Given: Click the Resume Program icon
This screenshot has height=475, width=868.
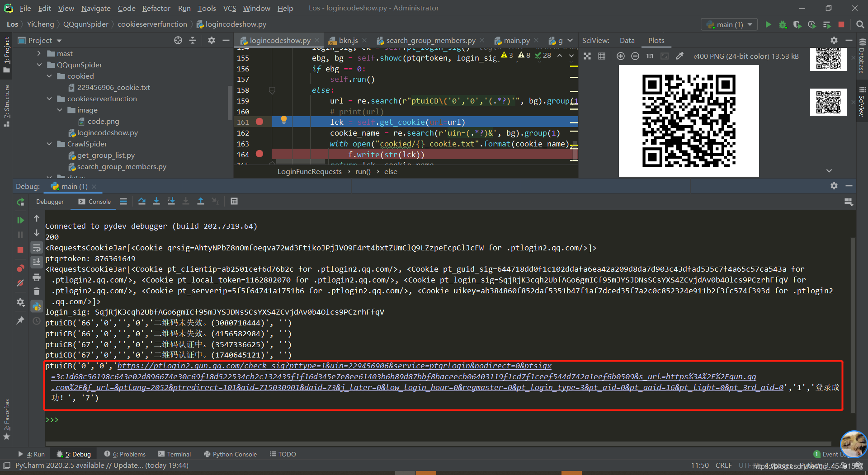Looking at the screenshot, I should tap(20, 220).
